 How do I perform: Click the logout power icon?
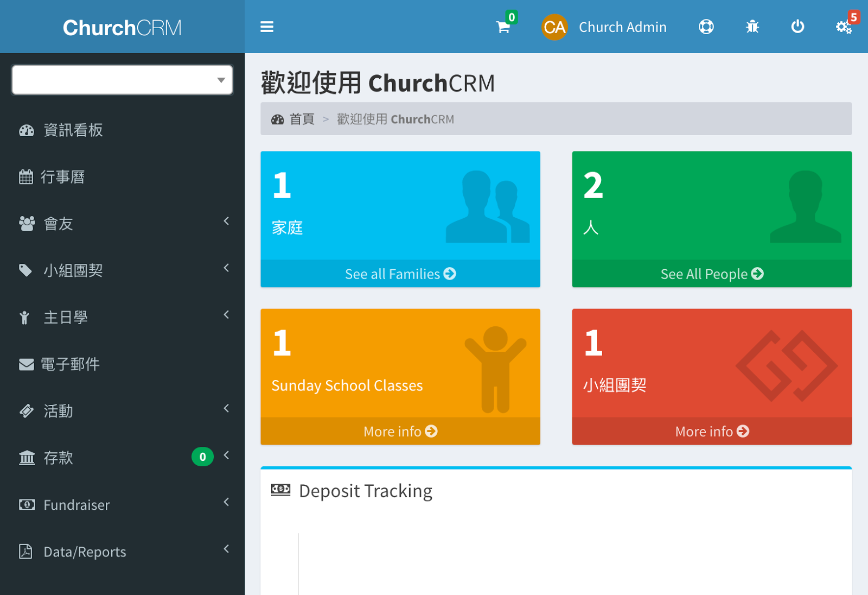797,27
